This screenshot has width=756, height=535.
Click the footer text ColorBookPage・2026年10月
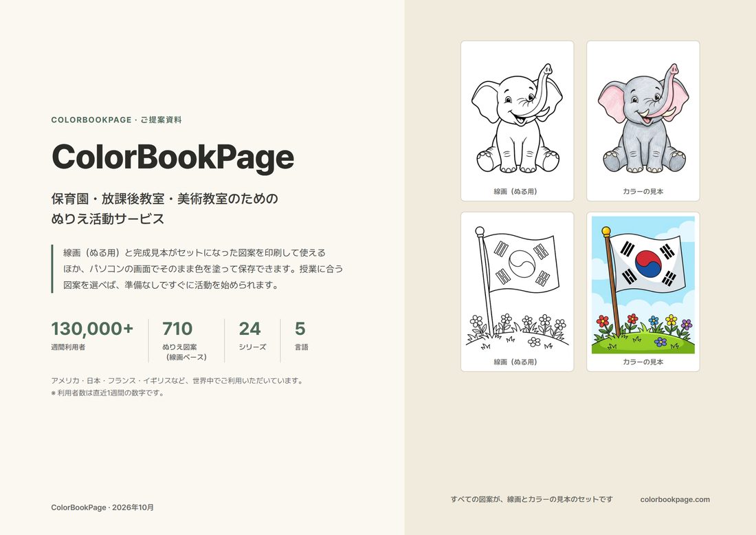pos(102,507)
